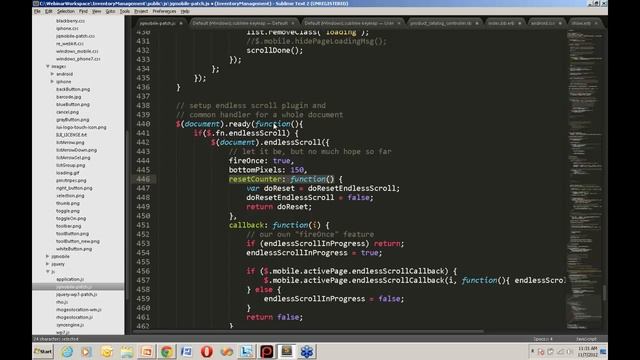Open the Help menu
Screen dimensions: 640x360
coord(185,11)
